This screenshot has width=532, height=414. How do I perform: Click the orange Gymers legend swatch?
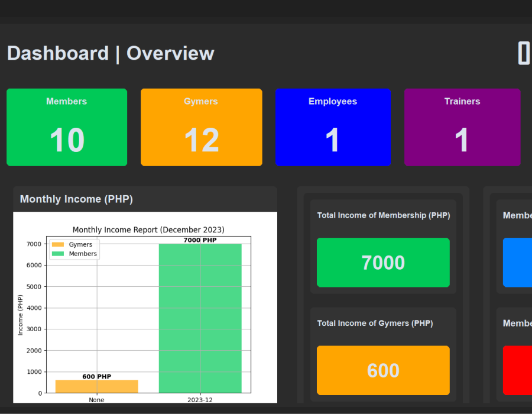[x=57, y=244]
